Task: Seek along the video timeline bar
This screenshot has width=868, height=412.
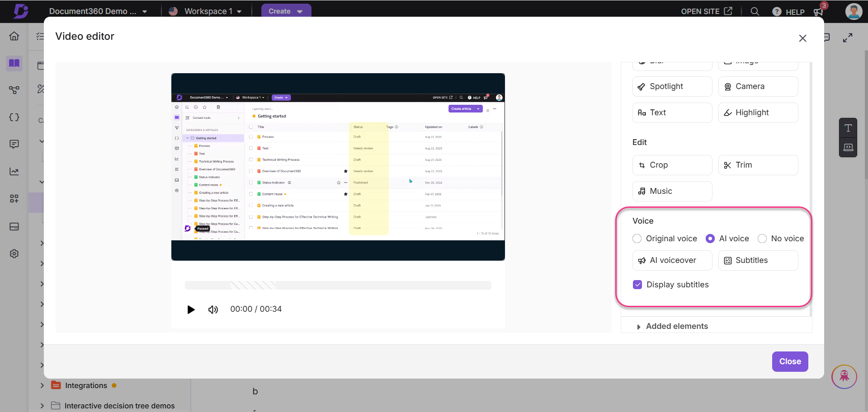Action: (338, 285)
